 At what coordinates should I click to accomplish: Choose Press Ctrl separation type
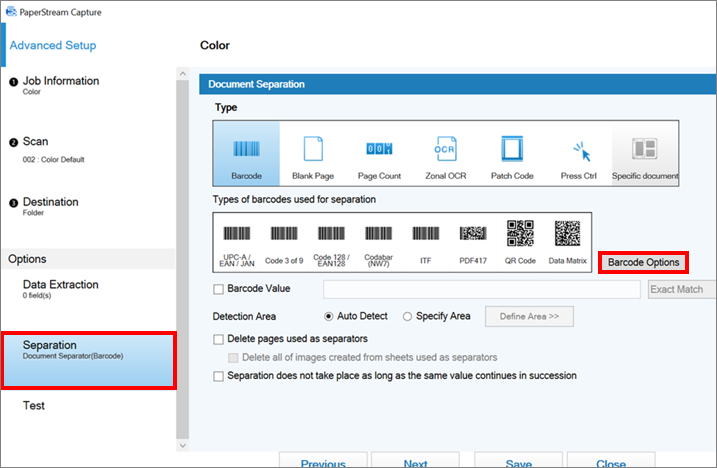point(578,154)
